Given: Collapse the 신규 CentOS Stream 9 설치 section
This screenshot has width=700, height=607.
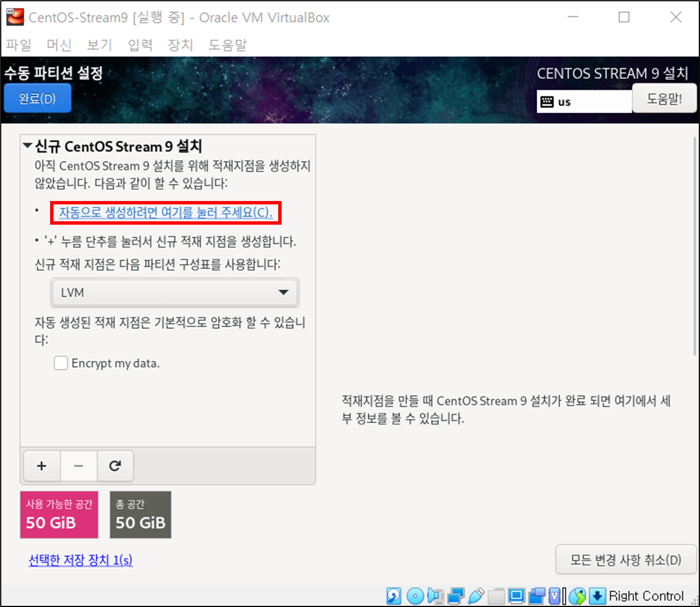Looking at the screenshot, I should click(x=27, y=146).
